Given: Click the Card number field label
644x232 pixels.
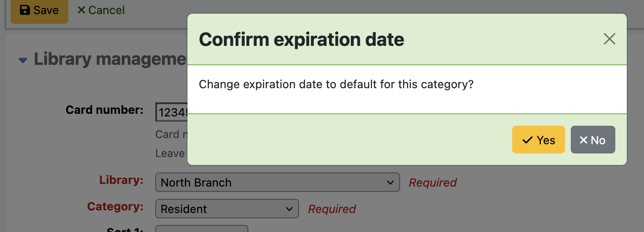Looking at the screenshot, I should [x=104, y=110].
